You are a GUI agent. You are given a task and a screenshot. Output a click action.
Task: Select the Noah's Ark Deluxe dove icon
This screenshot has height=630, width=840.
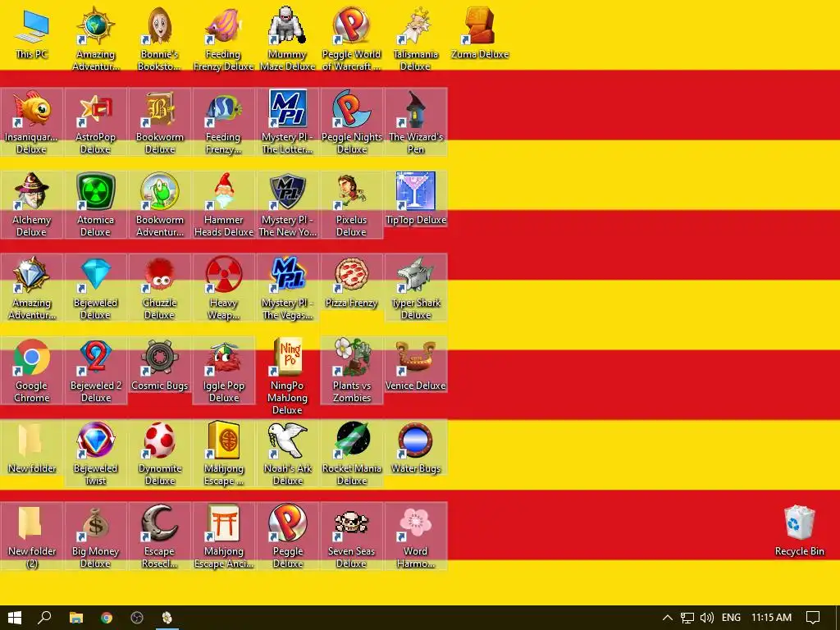pos(288,454)
